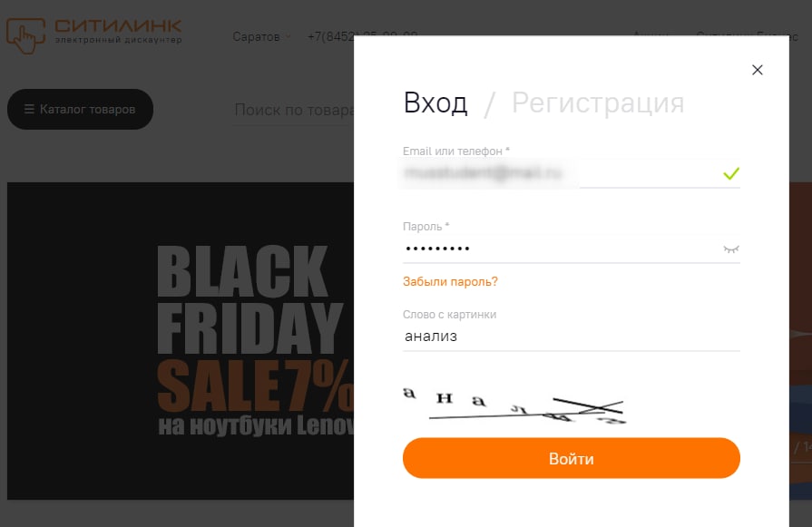Toggle password visibility eye icon
Viewport: 812px width, 527px height.
pyautogui.click(x=730, y=249)
